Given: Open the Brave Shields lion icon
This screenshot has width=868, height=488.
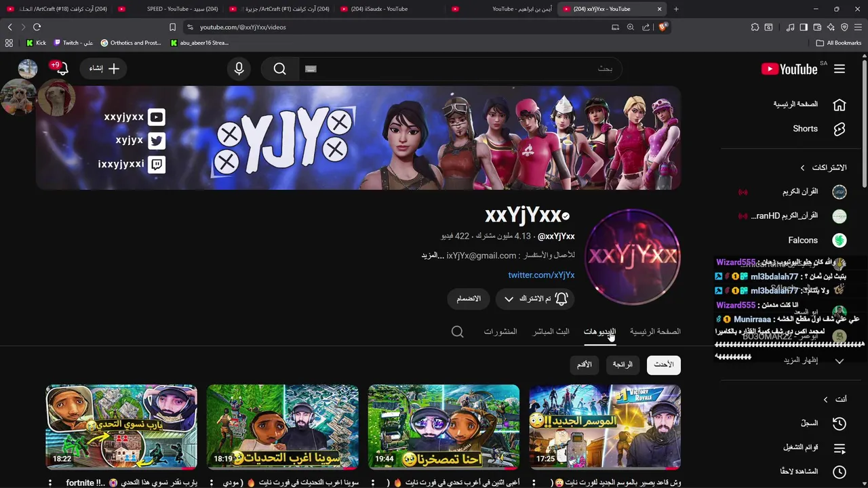Looking at the screenshot, I should point(663,27).
